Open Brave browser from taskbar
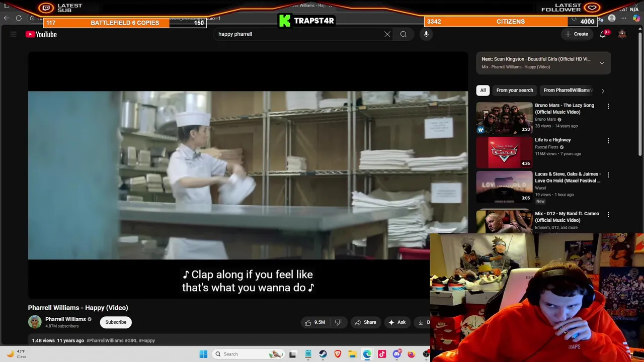 (338, 354)
